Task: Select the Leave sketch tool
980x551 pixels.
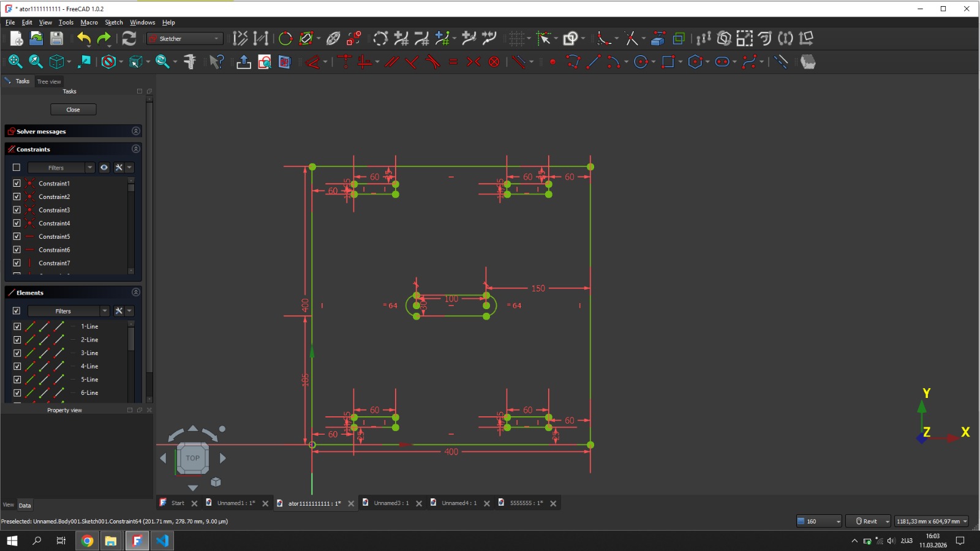Action: (x=243, y=62)
